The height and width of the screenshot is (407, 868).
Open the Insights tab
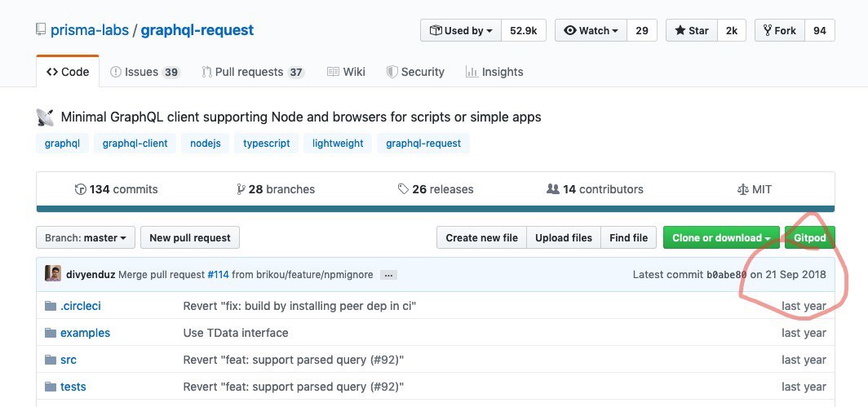(x=494, y=72)
